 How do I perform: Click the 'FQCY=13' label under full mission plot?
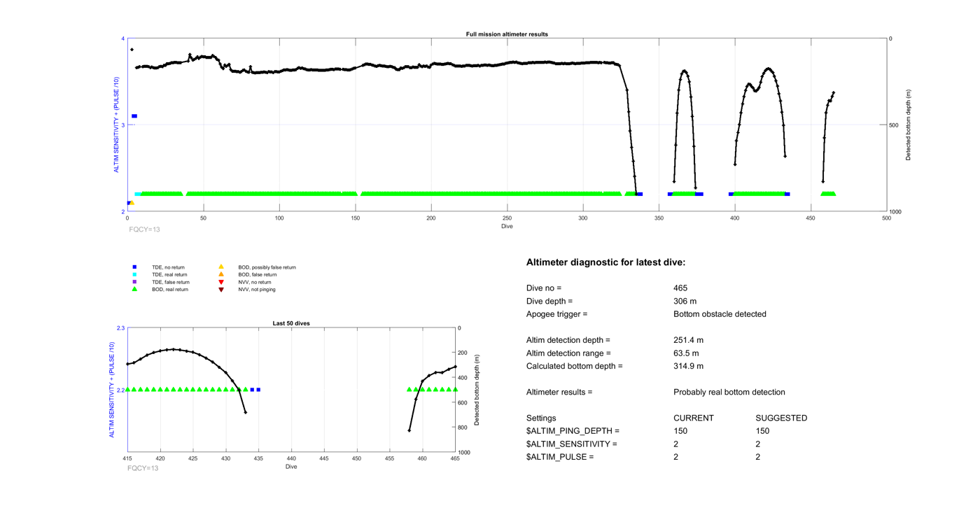pyautogui.click(x=145, y=230)
